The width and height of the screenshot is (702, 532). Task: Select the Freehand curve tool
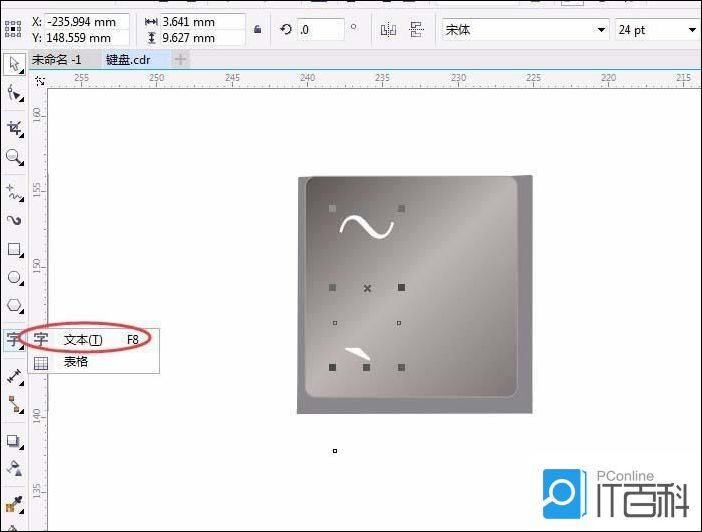pos(15,193)
